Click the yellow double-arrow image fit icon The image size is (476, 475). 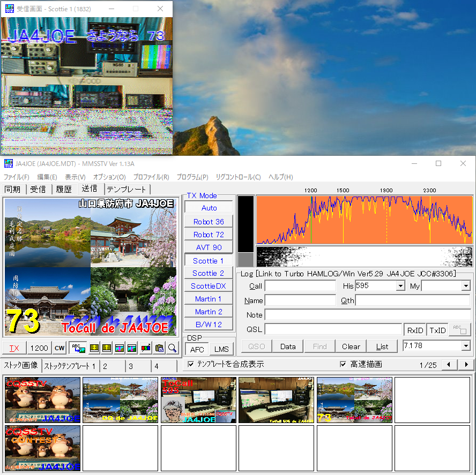pos(94,348)
